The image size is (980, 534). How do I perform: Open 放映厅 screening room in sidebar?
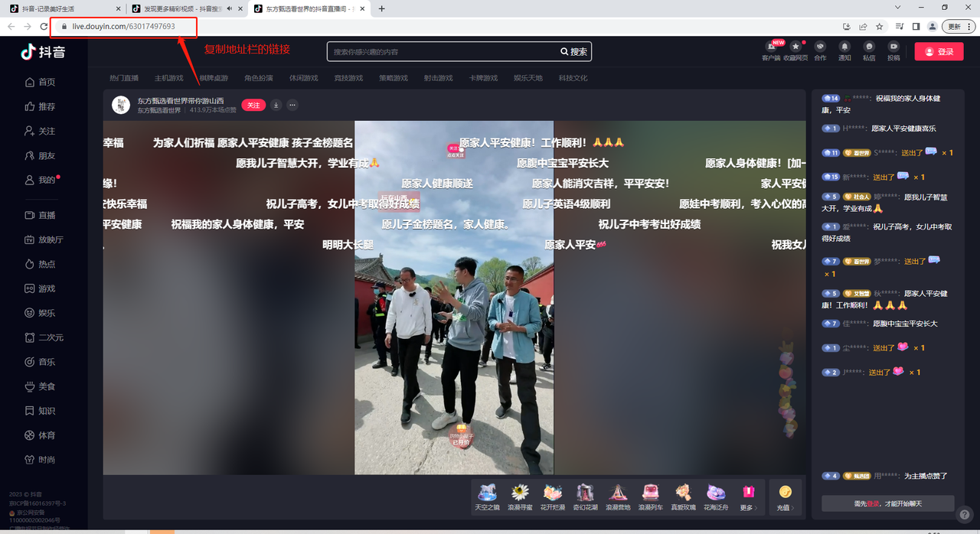pos(44,239)
